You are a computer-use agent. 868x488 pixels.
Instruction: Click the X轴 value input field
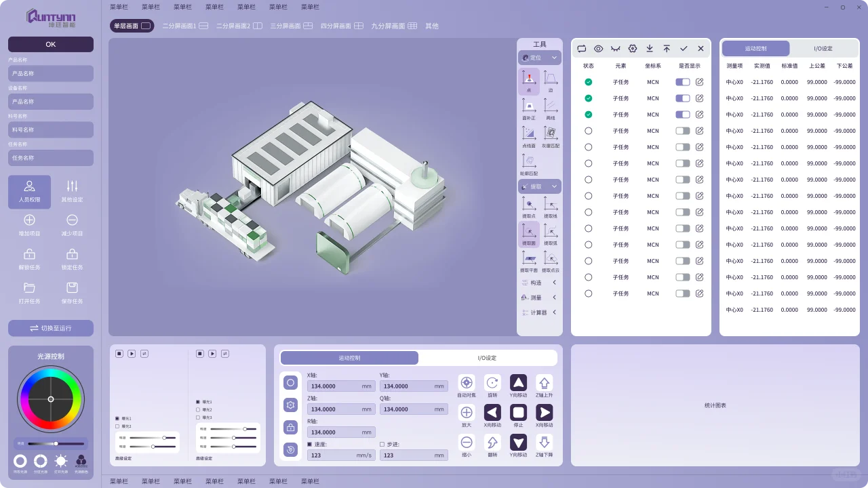pyautogui.click(x=341, y=386)
